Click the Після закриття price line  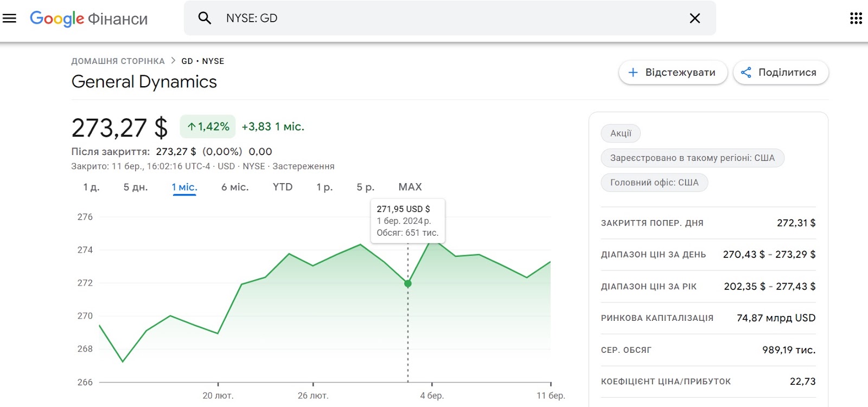(x=171, y=152)
